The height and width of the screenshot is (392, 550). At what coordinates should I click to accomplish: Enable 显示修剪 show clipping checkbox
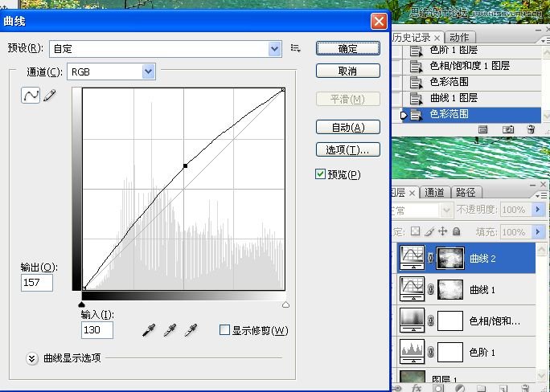click(x=224, y=329)
